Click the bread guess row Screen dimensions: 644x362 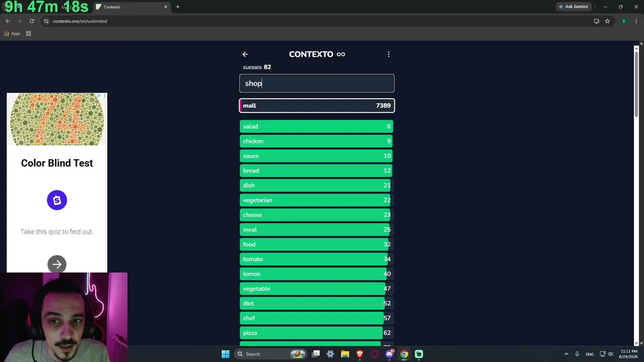coord(317,170)
